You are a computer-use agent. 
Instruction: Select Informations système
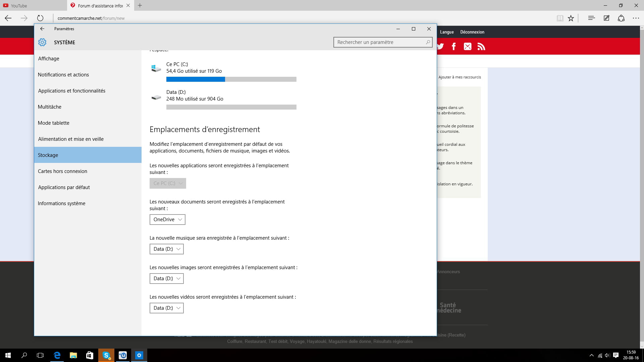[x=88, y=203]
